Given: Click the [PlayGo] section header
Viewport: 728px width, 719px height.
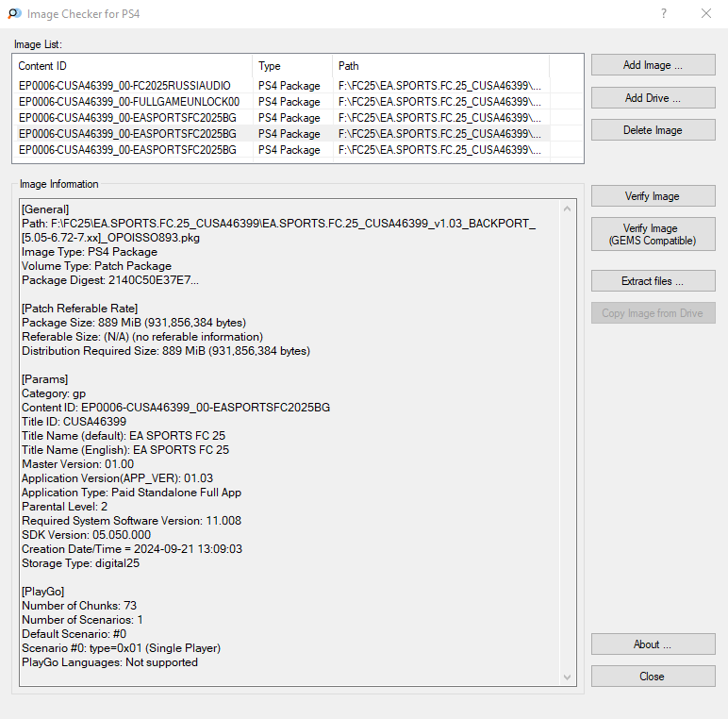Looking at the screenshot, I should [43, 592].
